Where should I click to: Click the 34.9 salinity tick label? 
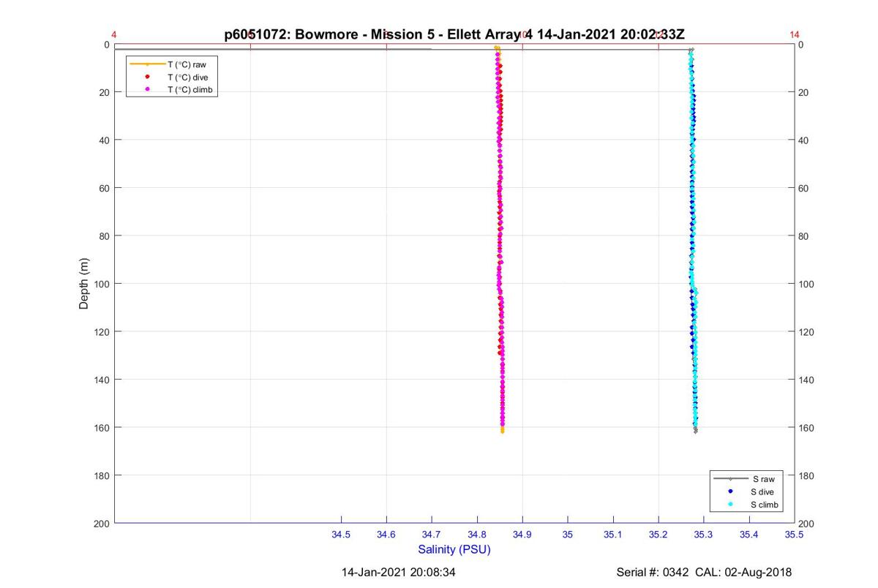(522, 535)
